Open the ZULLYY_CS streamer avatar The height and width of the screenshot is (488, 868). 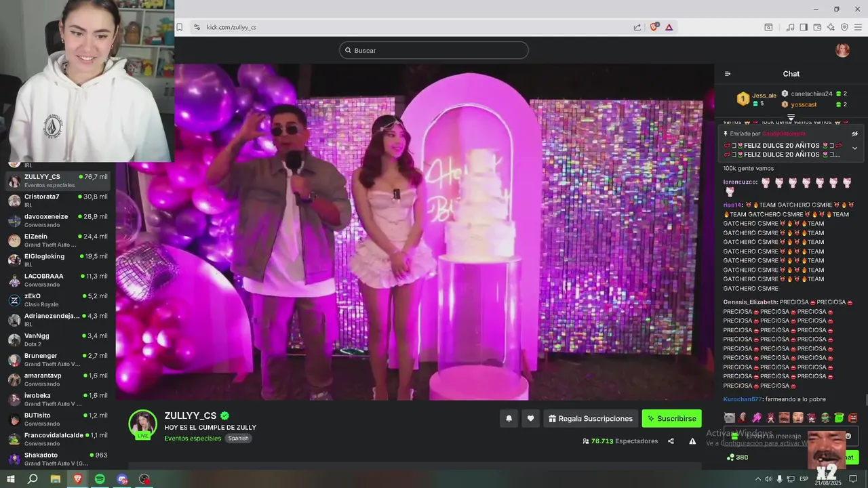click(143, 424)
